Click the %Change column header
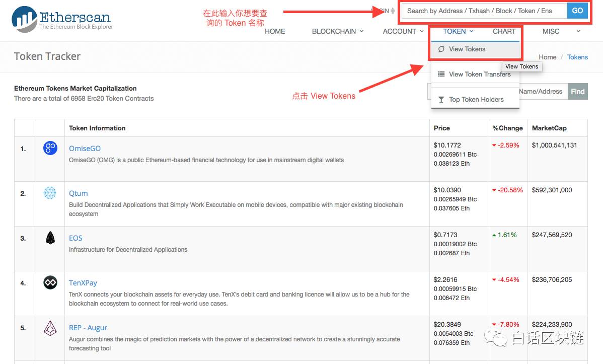Viewport: 603px width, 364px height. click(x=507, y=128)
